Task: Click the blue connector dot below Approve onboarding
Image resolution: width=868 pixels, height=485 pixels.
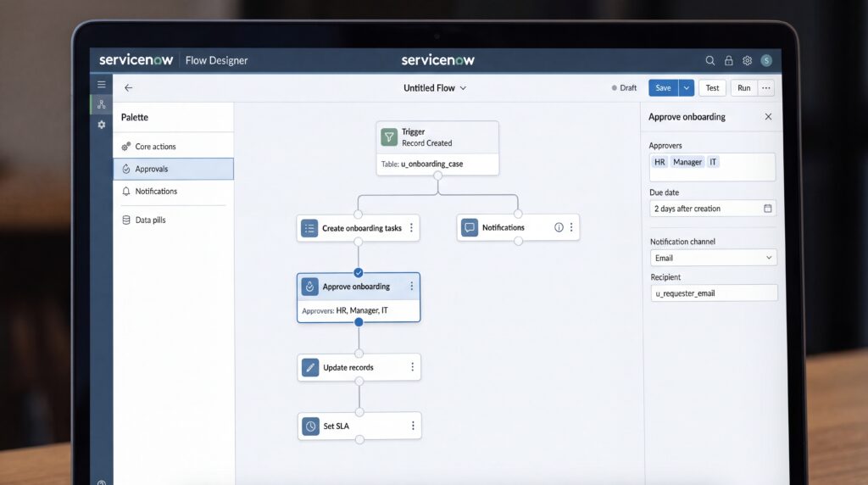Action: tap(359, 321)
